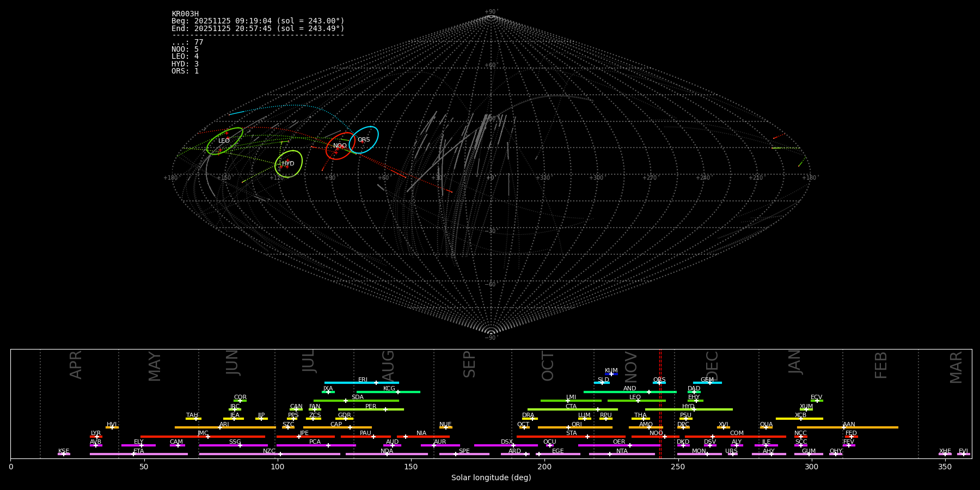
Task: Click the yellow-green HYD radiant ellipse on sky map
Action: (289, 164)
